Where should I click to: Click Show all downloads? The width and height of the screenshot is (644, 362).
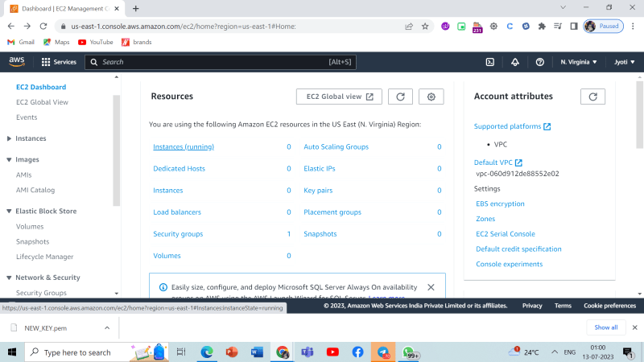click(606, 327)
